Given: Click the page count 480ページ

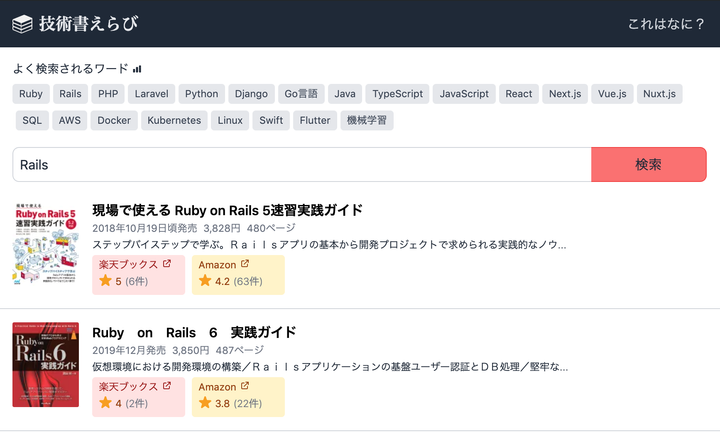Looking at the screenshot, I should click(271, 228).
